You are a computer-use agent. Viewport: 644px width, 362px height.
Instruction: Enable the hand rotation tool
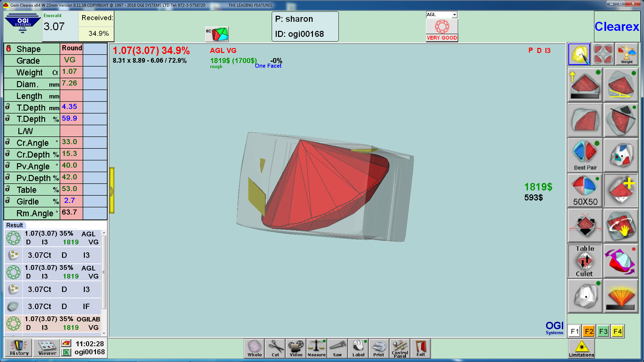[621, 225]
